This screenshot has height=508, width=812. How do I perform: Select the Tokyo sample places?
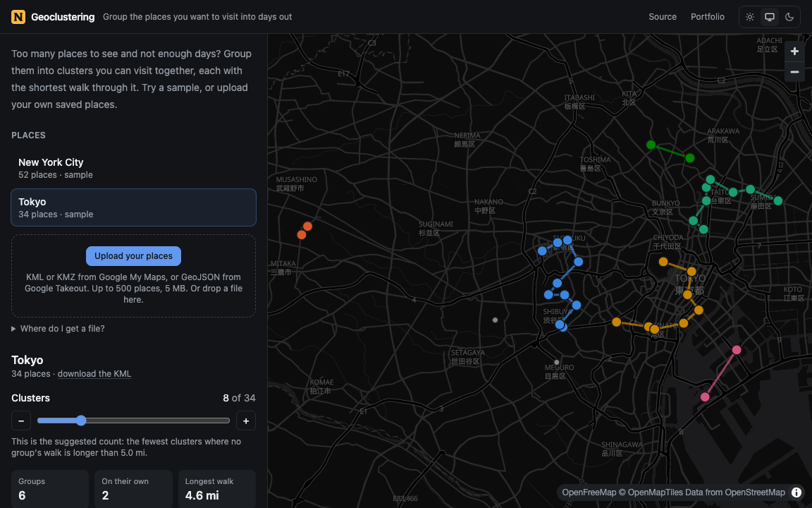tap(134, 207)
